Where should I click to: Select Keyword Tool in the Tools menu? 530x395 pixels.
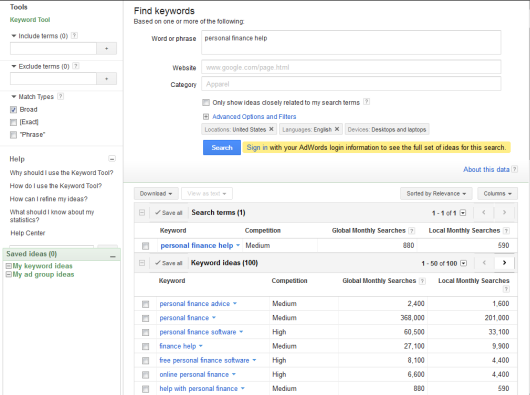(x=30, y=20)
